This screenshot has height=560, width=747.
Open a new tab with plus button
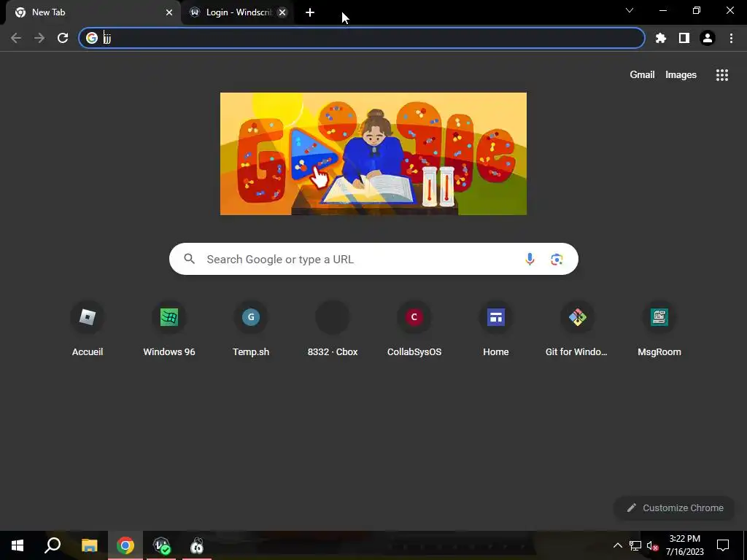coord(310,12)
